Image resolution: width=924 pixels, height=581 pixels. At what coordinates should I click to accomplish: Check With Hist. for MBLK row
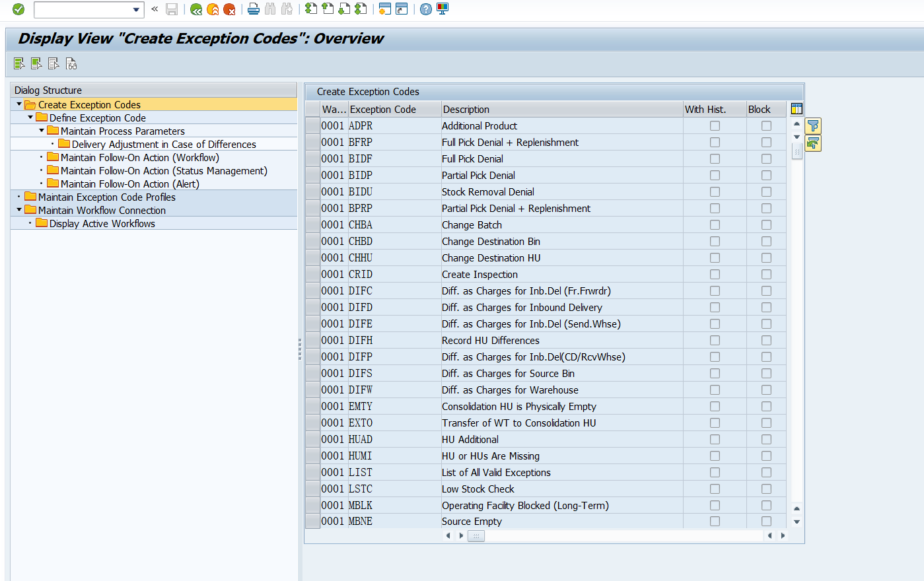click(715, 505)
